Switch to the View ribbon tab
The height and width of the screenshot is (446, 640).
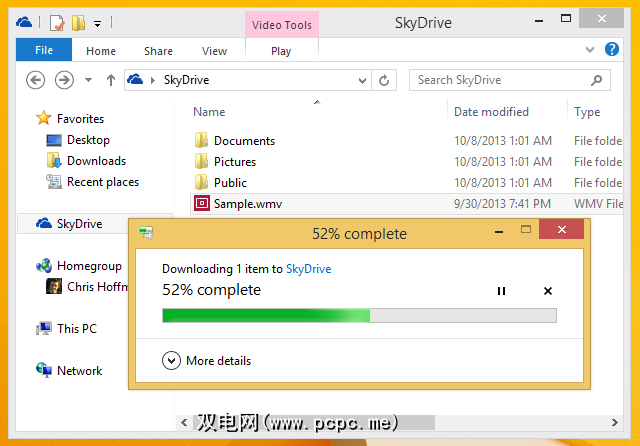[214, 51]
